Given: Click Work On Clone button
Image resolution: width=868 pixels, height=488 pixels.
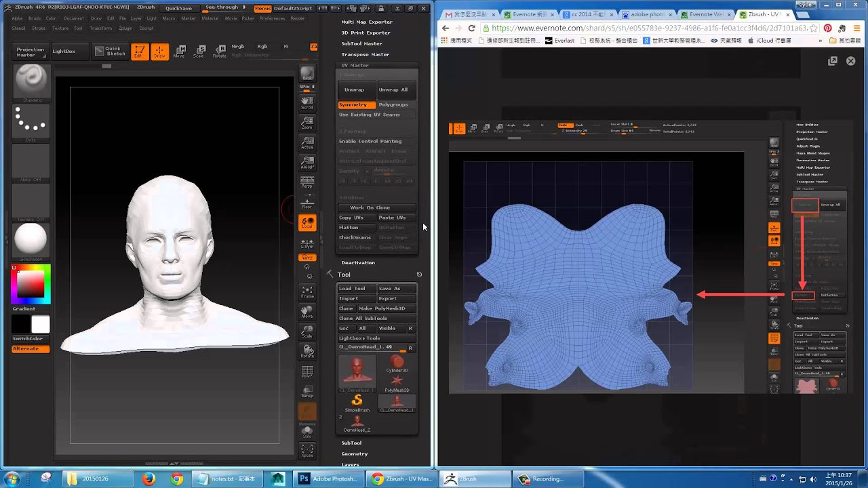Looking at the screenshot, I should (x=376, y=207).
